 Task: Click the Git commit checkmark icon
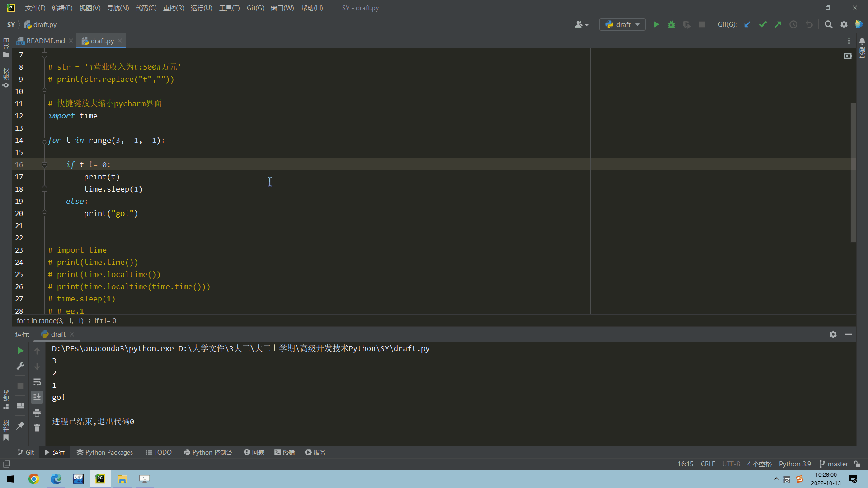(x=763, y=25)
